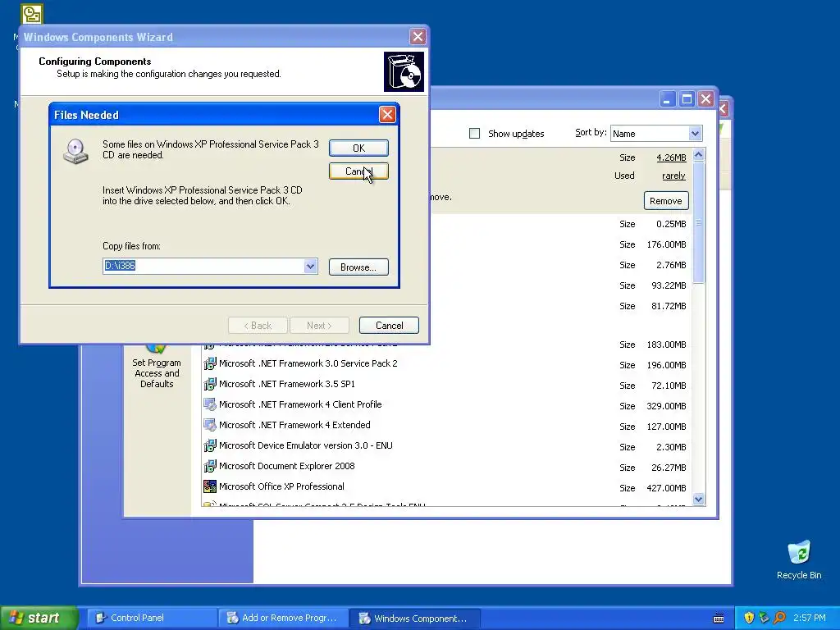
Task: Open the Start menu
Action: 39,618
